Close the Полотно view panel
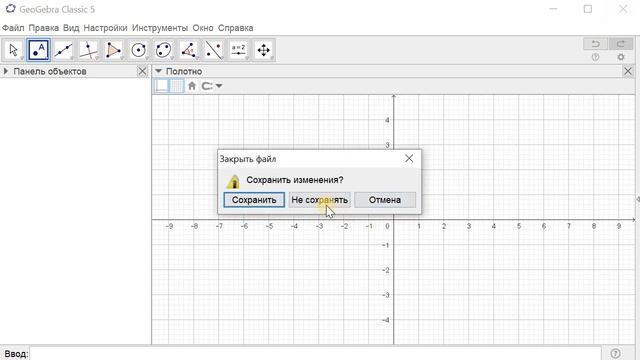The image size is (640, 360). click(628, 71)
